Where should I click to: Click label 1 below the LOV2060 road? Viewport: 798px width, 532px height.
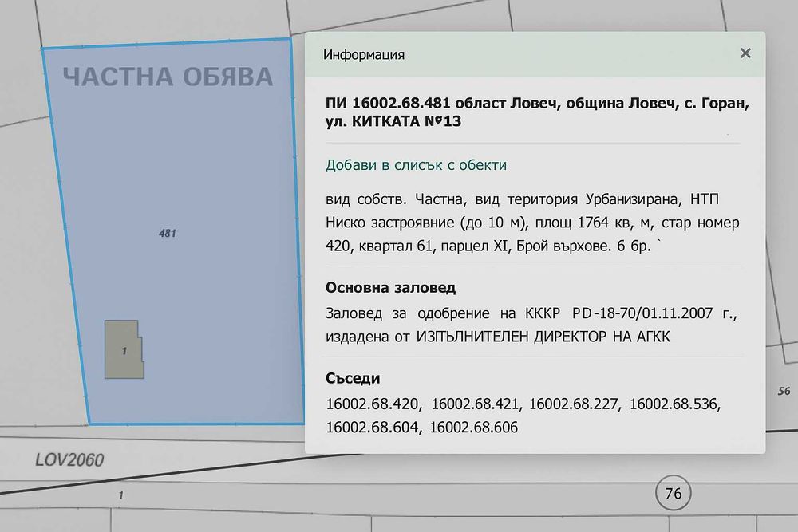pos(120,495)
